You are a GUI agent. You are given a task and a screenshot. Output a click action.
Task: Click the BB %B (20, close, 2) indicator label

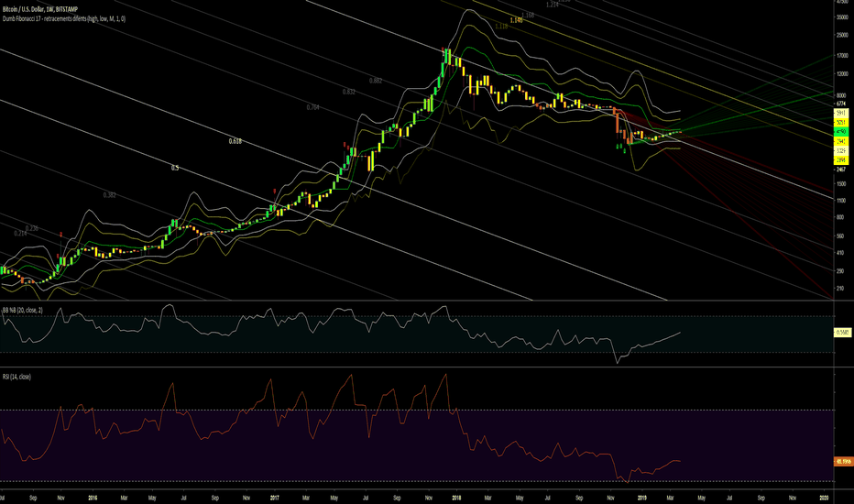(23, 310)
